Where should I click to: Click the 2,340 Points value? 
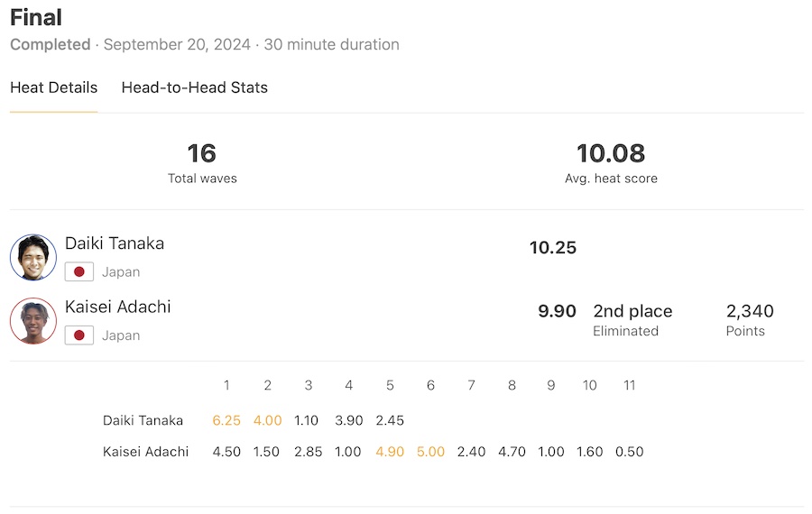[750, 312]
